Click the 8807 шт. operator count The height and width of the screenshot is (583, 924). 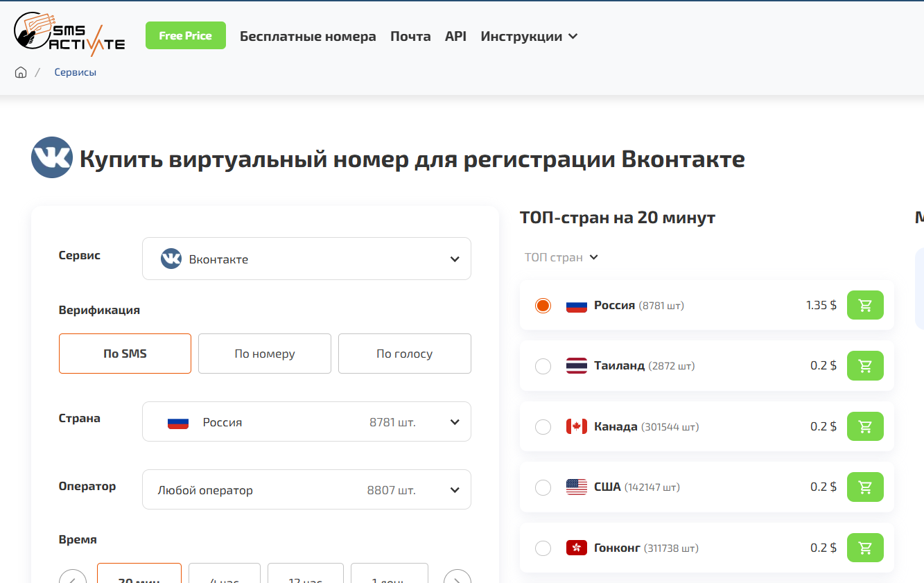[x=392, y=490]
